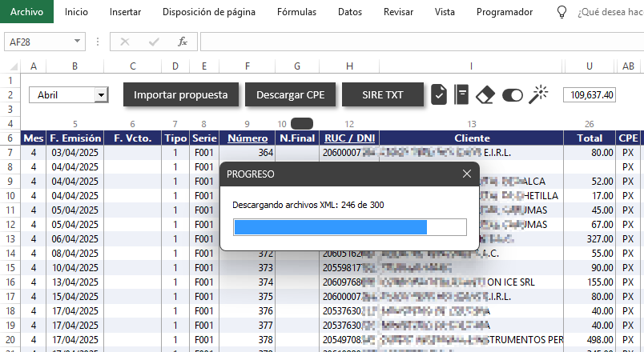Image resolution: width=644 pixels, height=352 pixels.
Task: Click the formula bar confirm checkmark icon
Action: tap(154, 42)
